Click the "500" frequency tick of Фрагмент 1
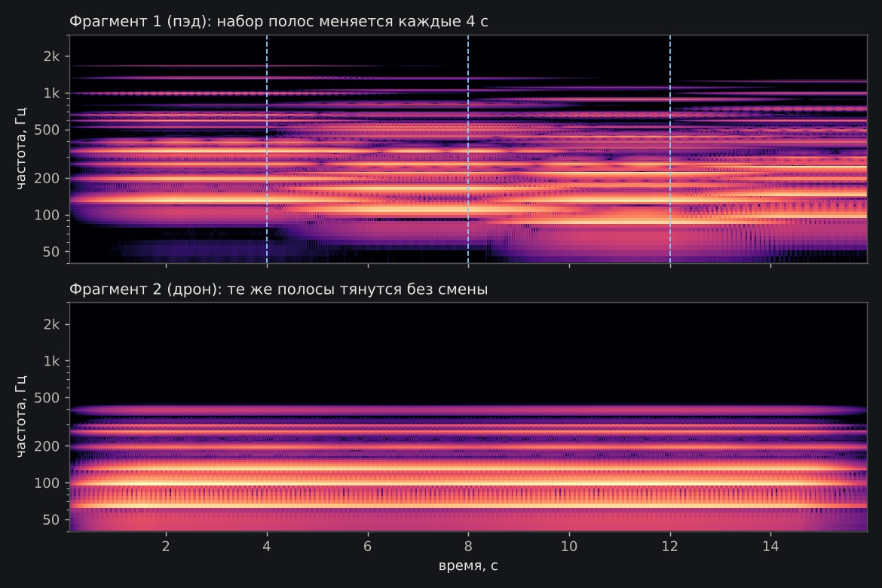882x588 pixels. [47, 130]
